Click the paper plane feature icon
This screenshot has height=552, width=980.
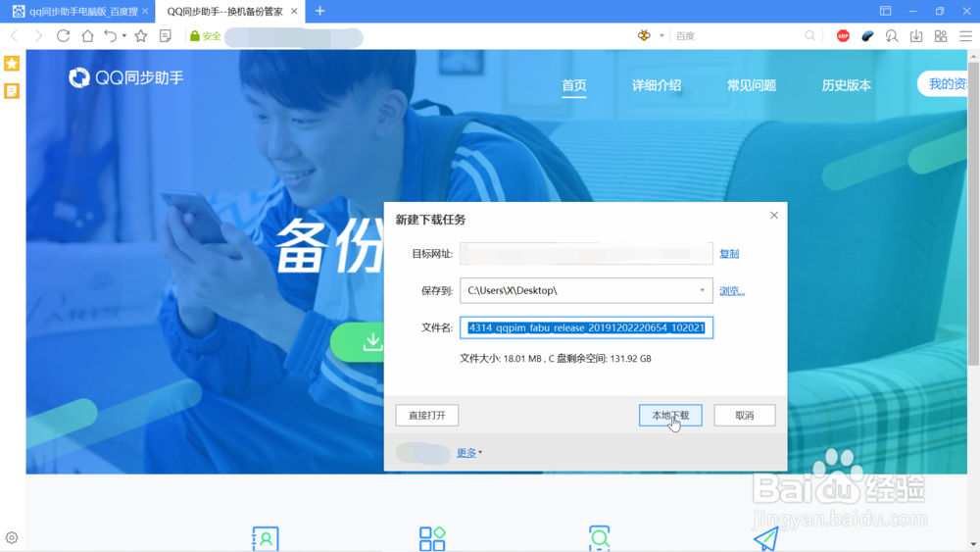766,538
